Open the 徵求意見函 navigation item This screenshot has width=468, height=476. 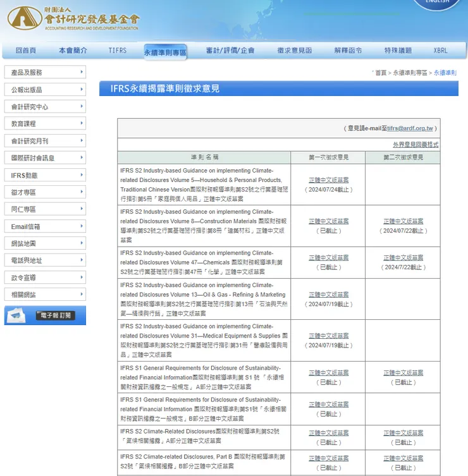point(295,51)
